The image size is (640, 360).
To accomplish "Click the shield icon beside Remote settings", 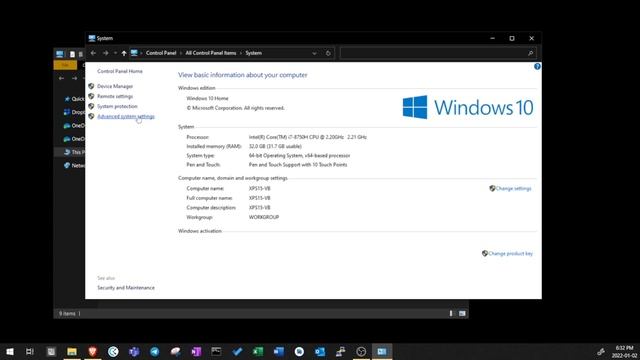I will [x=91, y=96].
